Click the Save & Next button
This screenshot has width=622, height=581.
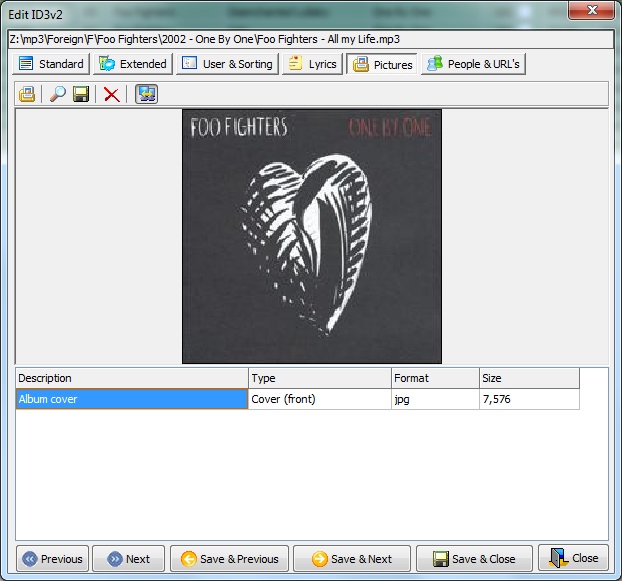click(352, 558)
